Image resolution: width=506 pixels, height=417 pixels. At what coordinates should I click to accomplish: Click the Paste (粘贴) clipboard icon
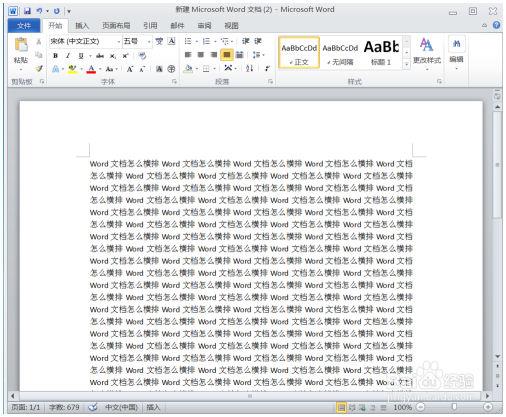click(21, 45)
